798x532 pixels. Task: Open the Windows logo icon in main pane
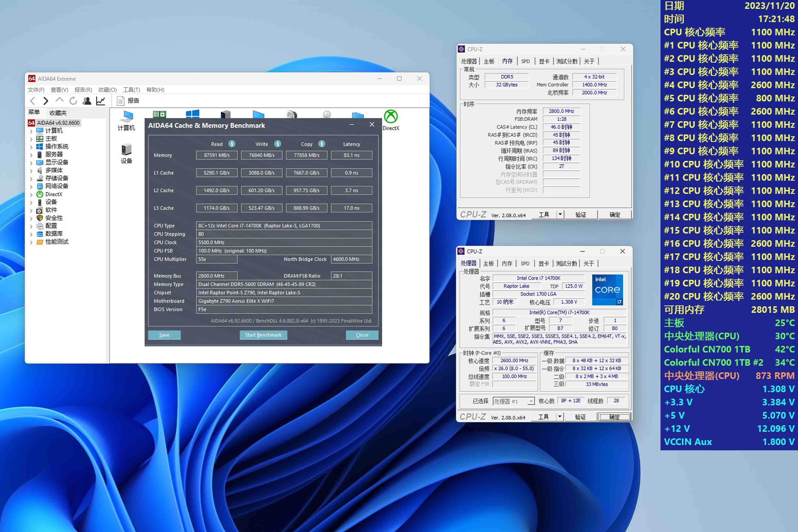(x=192, y=114)
